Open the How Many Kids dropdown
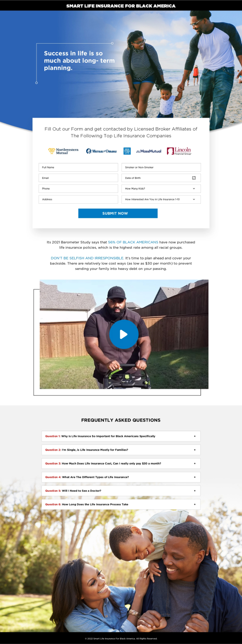 point(161,189)
